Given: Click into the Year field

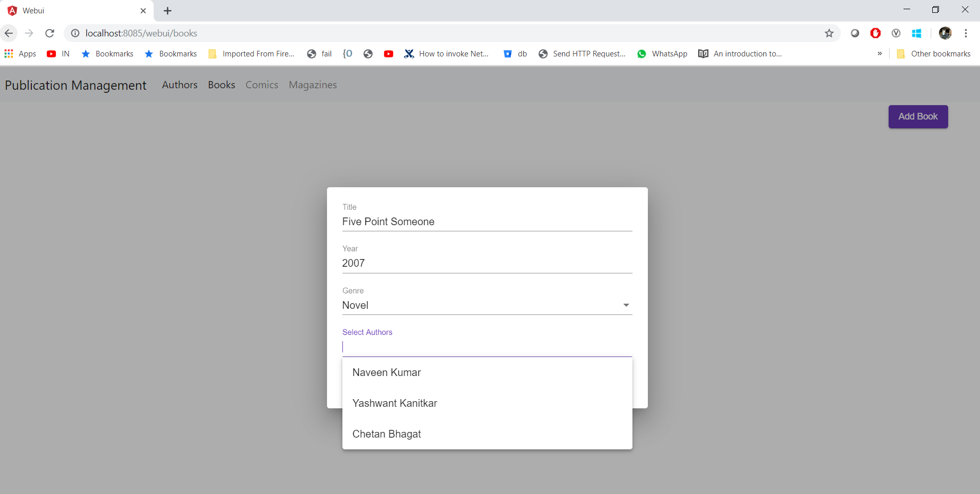Looking at the screenshot, I should (487, 263).
